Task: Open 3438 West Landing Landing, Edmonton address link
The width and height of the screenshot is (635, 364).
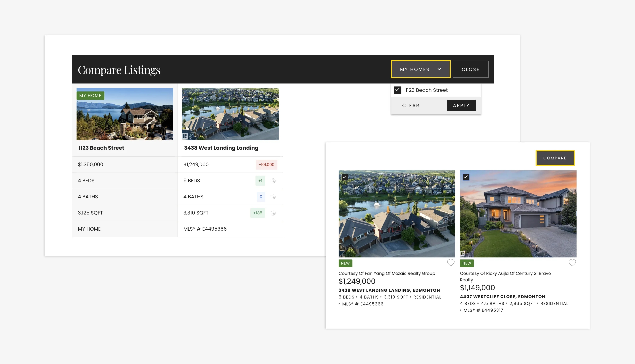Action: [389, 290]
